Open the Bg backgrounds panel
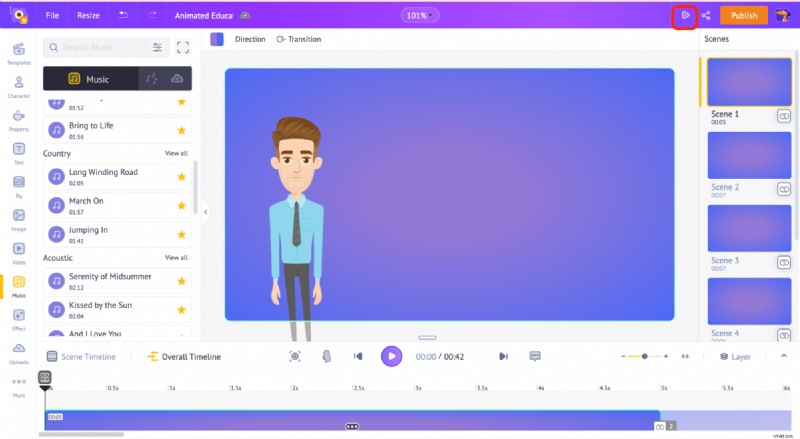 click(19, 186)
